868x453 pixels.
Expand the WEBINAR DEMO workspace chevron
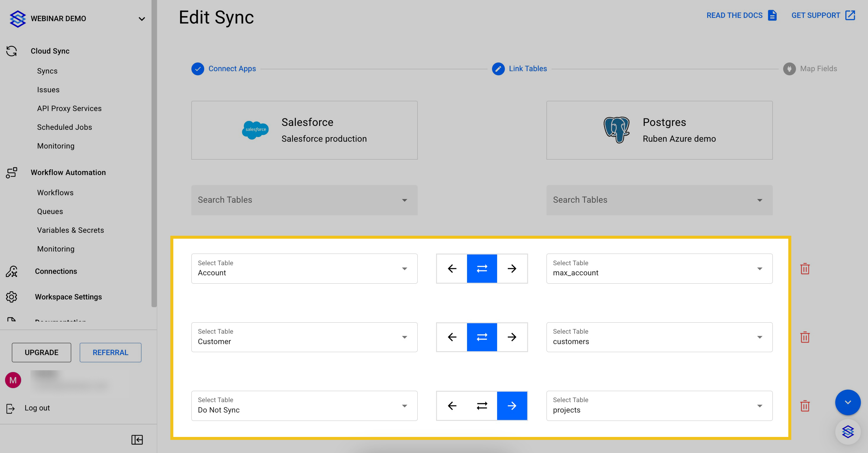(x=142, y=19)
